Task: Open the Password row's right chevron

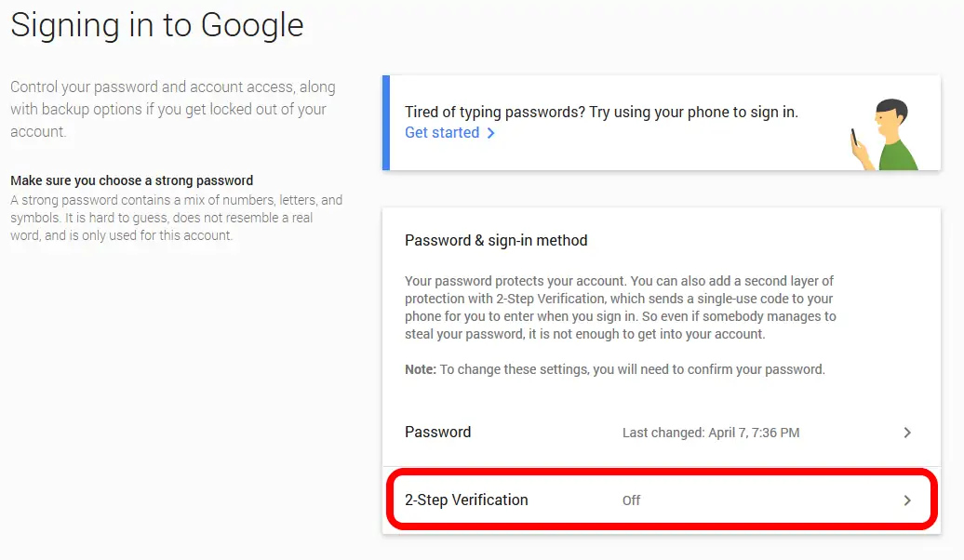Action: pos(907,433)
